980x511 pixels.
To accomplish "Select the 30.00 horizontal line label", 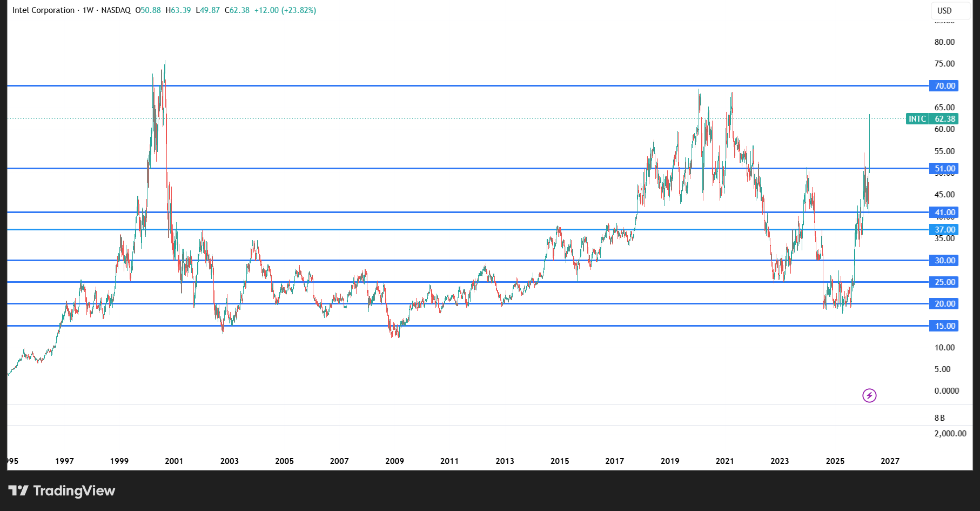I will point(944,260).
